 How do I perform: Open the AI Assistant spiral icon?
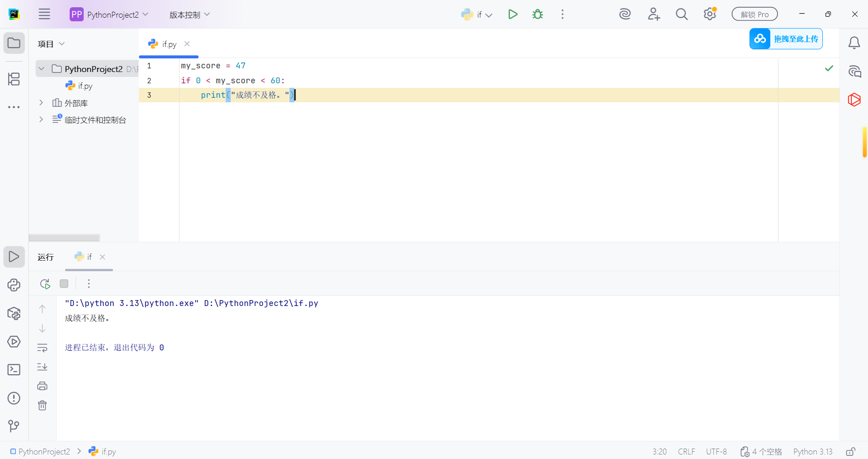[x=625, y=14]
